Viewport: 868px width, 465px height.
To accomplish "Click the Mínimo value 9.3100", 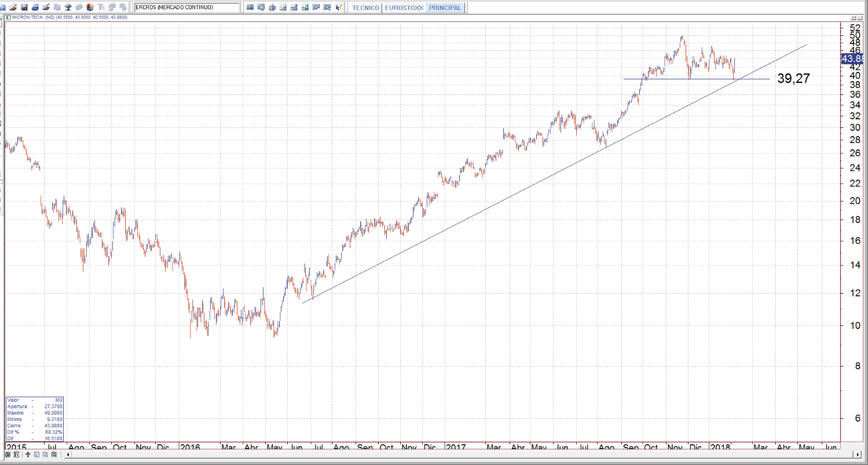I will coord(54,419).
